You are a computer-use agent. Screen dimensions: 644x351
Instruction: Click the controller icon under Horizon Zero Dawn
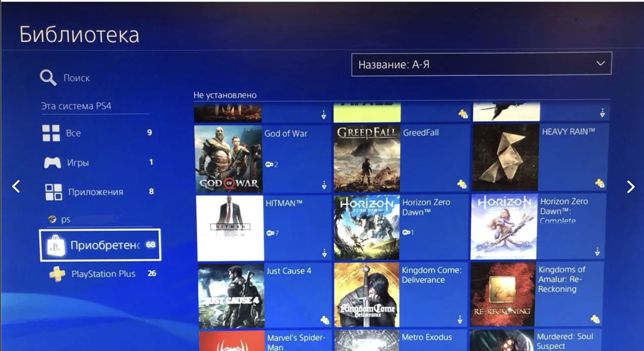[406, 233]
